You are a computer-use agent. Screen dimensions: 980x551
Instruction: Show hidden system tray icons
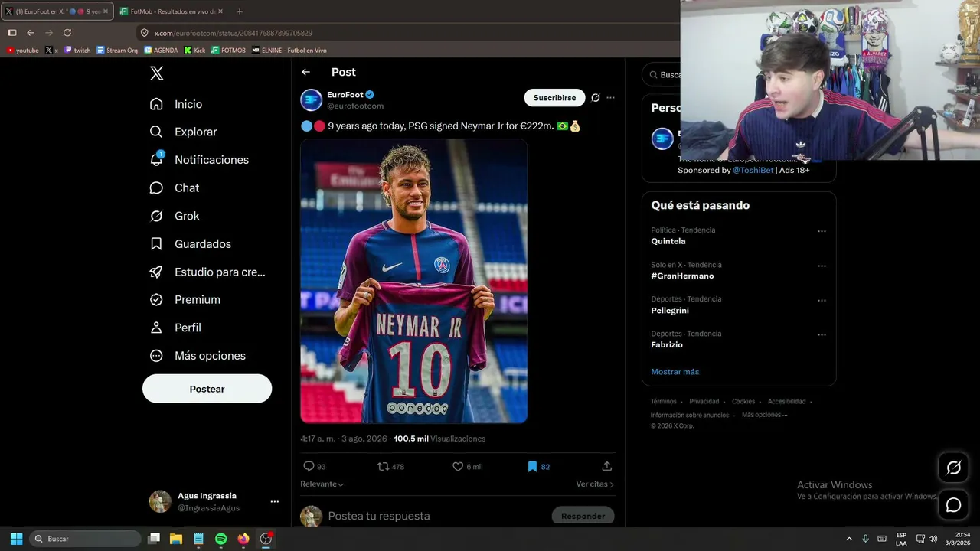click(848, 539)
